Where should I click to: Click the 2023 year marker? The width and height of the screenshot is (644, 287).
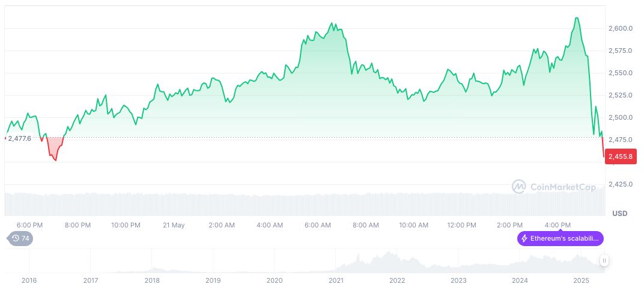click(458, 280)
